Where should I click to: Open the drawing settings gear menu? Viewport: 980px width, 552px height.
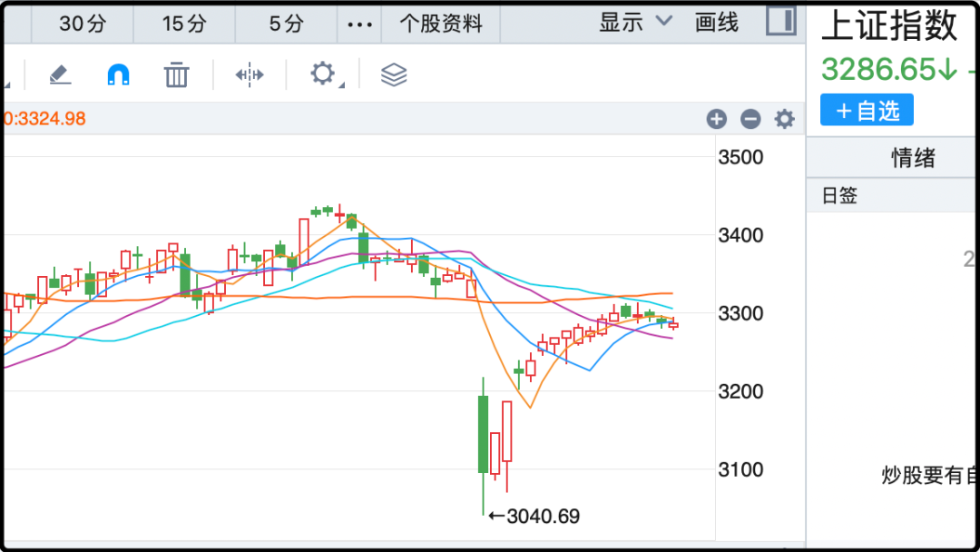[323, 74]
